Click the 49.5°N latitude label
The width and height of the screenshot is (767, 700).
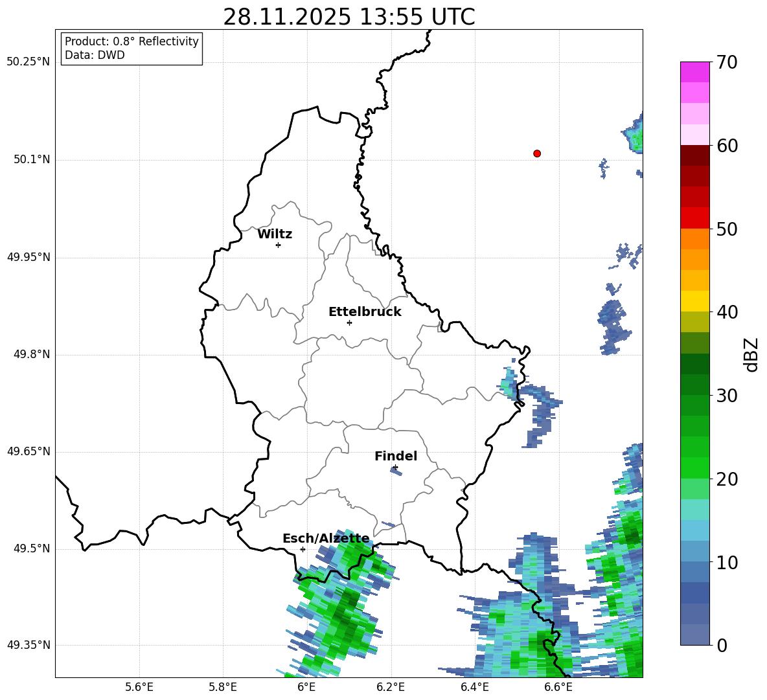[x=32, y=548]
